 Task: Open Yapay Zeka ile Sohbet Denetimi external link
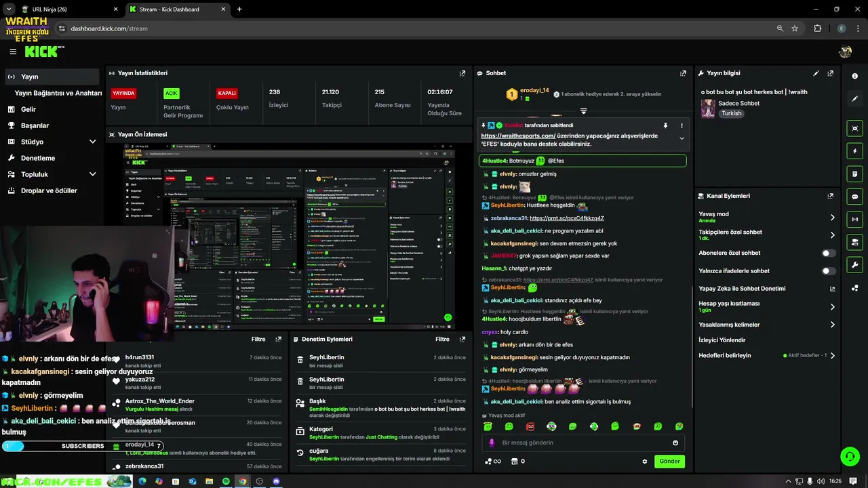tap(833, 289)
